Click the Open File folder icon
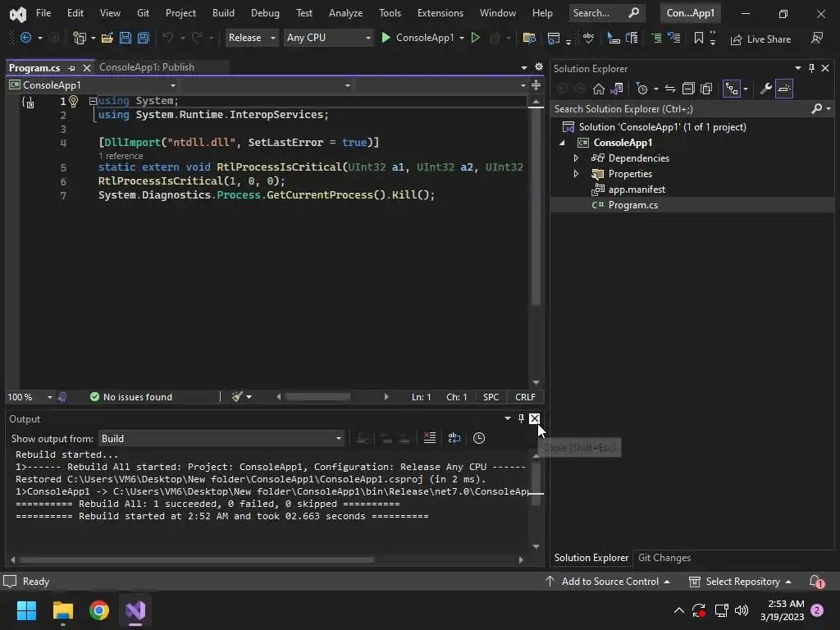The image size is (840, 630). point(107,38)
